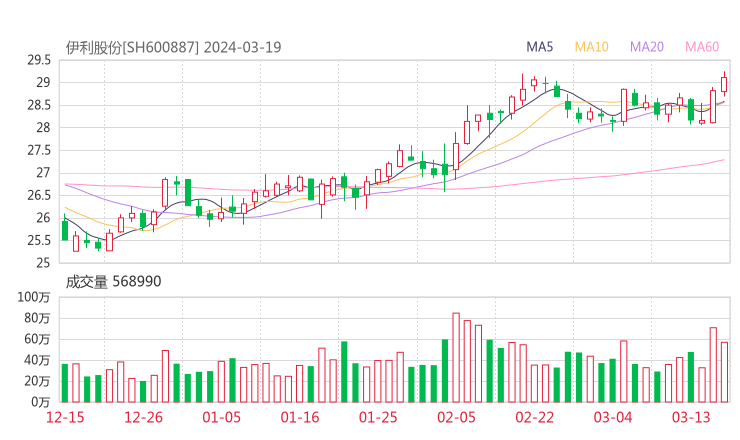
Task: Click the 12-15 date axis label
Action: pyautogui.click(x=65, y=417)
